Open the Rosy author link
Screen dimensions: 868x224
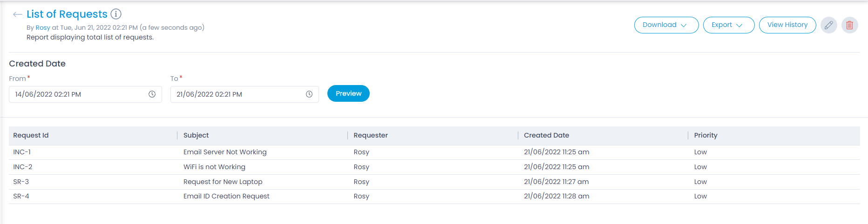coord(43,27)
